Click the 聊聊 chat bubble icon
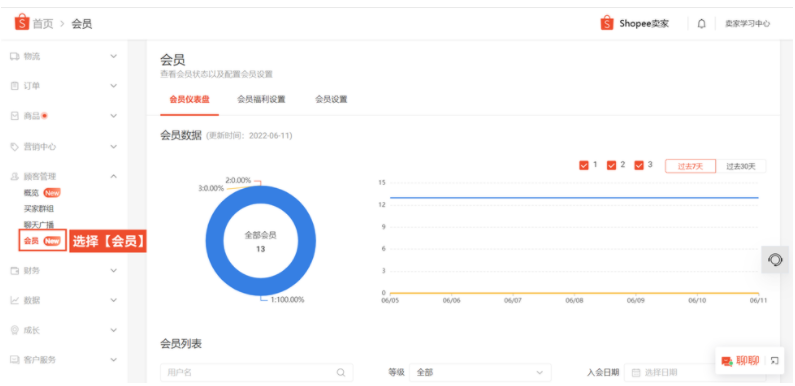 pyautogui.click(x=727, y=361)
